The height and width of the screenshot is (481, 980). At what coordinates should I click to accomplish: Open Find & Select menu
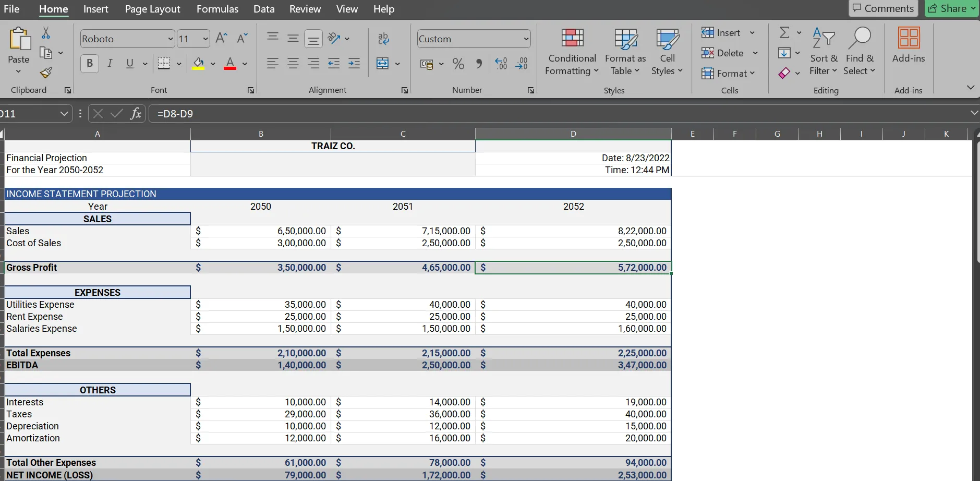click(x=860, y=52)
